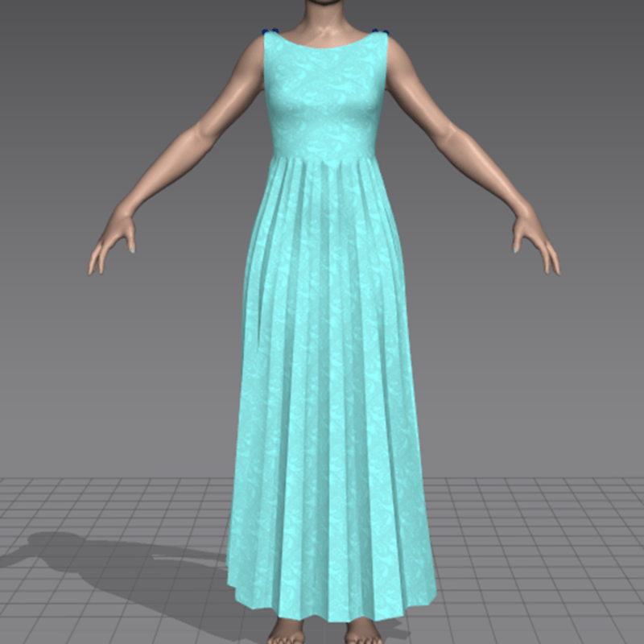Image resolution: width=644 pixels, height=644 pixels.
Task: Click the blue pins on the avatar's left shoulder
Action: coord(381,32)
